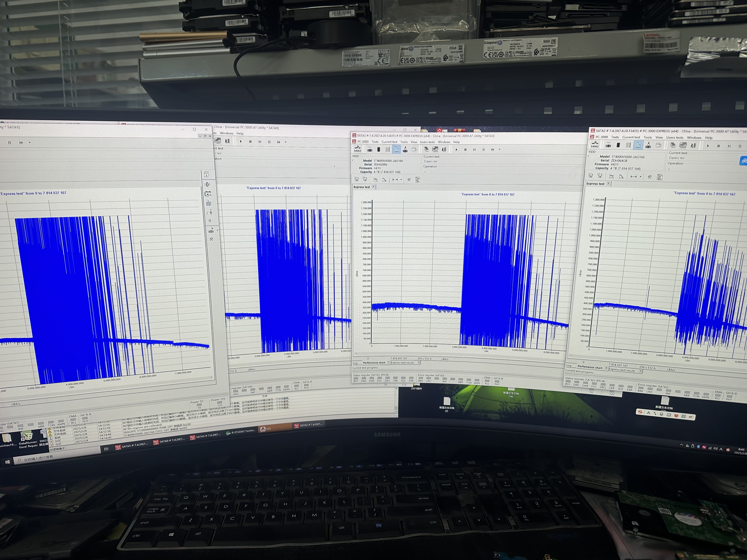Open the Windows menu in SATA2 window

coord(694,138)
